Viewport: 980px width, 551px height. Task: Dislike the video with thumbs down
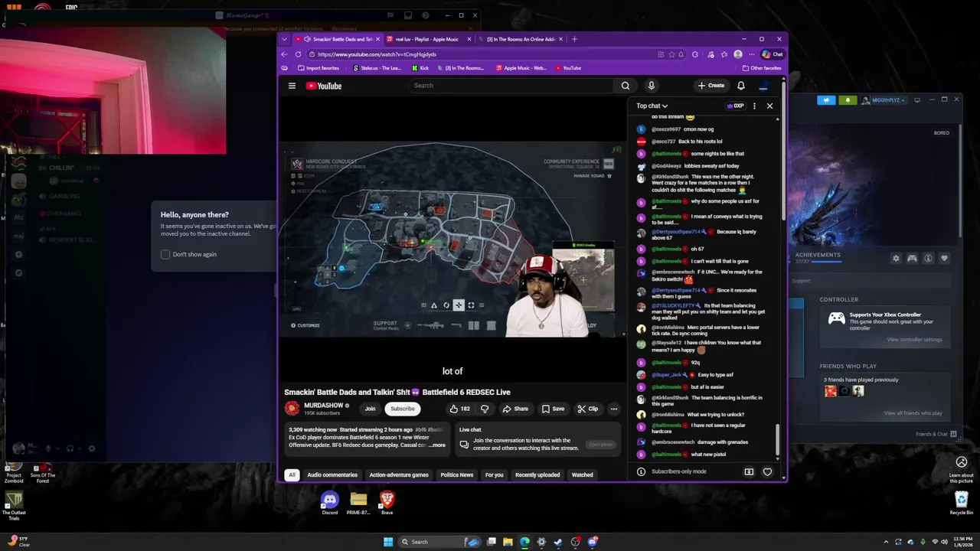coord(484,409)
